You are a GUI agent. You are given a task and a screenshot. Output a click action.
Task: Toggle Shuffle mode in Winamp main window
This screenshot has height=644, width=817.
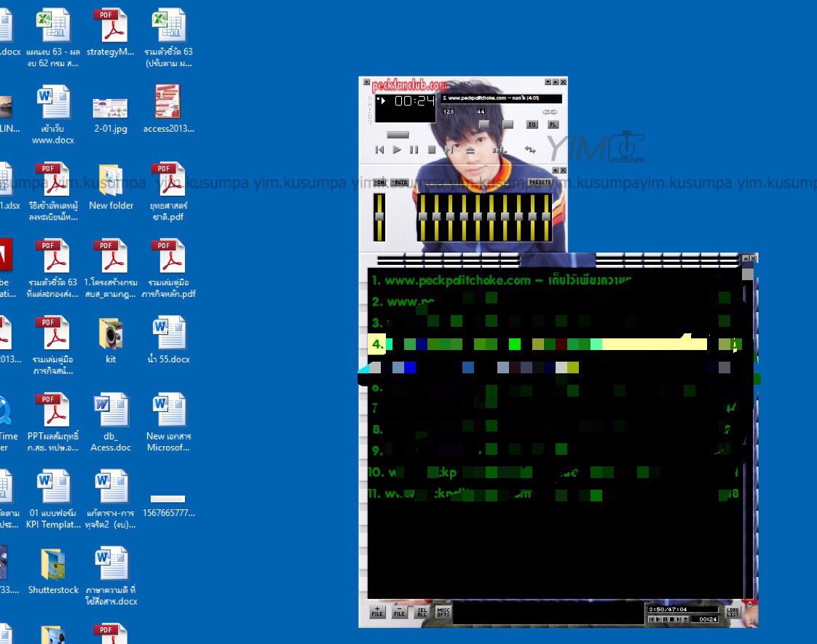point(500,150)
